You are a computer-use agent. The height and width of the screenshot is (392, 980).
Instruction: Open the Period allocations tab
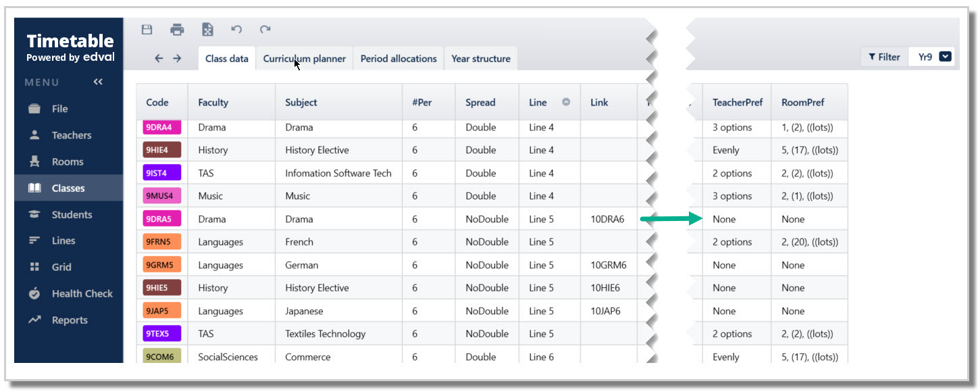pos(398,59)
